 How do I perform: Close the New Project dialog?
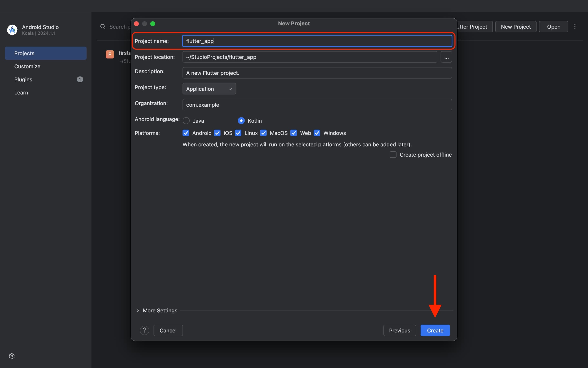coord(137,24)
